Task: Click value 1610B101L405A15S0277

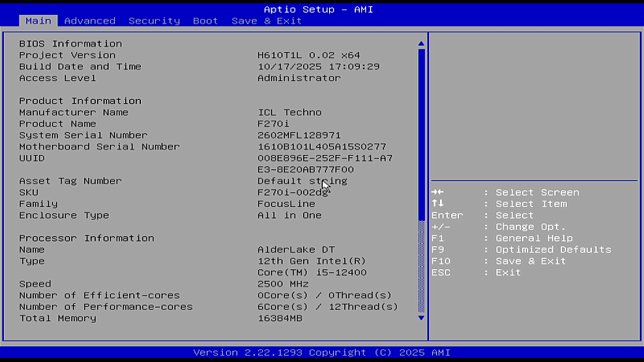Action: point(322,146)
